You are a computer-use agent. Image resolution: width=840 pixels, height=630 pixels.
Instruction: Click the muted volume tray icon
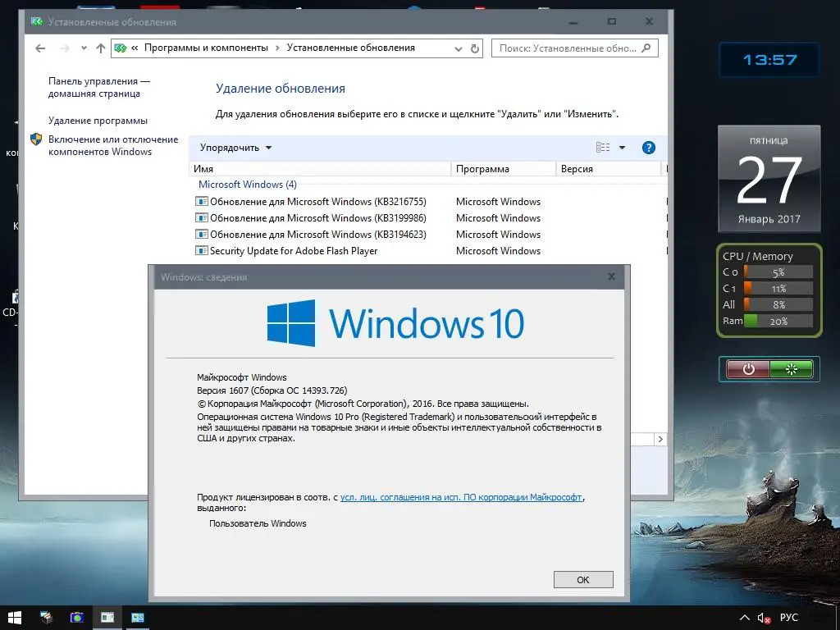pyautogui.click(x=764, y=619)
